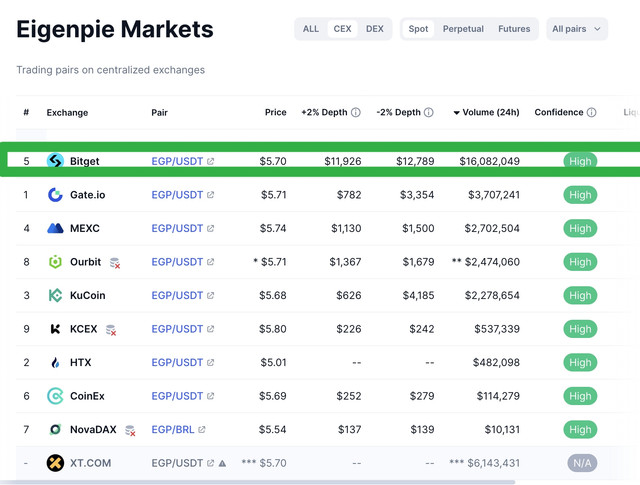Image resolution: width=640 pixels, height=485 pixels.
Task: Click the KCEX exchange logo
Action: tap(55, 329)
